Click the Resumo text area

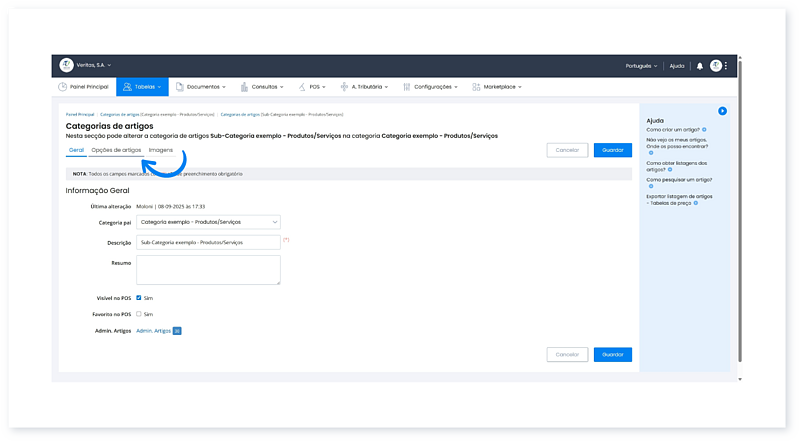point(208,270)
